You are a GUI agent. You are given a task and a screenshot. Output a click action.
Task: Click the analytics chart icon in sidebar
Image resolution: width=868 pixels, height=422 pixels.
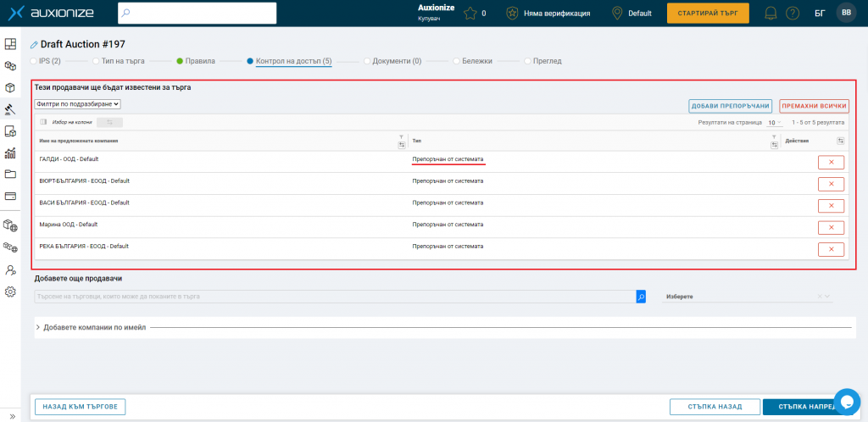tap(10, 153)
